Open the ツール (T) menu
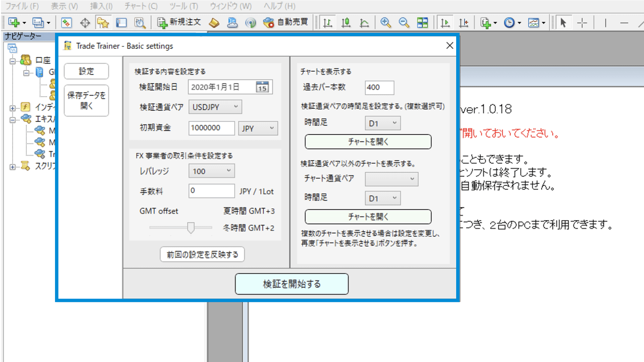 click(183, 6)
